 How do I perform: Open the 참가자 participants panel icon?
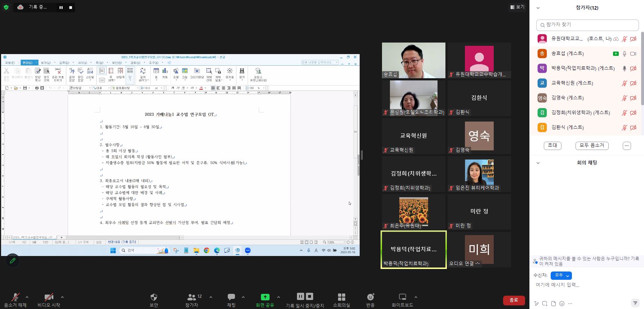click(x=192, y=297)
